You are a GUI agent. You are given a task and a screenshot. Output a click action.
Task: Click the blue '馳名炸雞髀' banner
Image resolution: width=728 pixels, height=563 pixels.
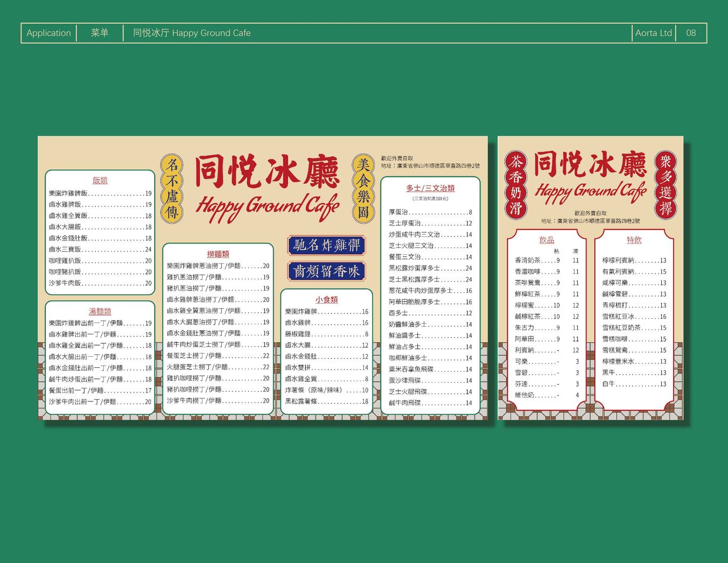point(327,245)
